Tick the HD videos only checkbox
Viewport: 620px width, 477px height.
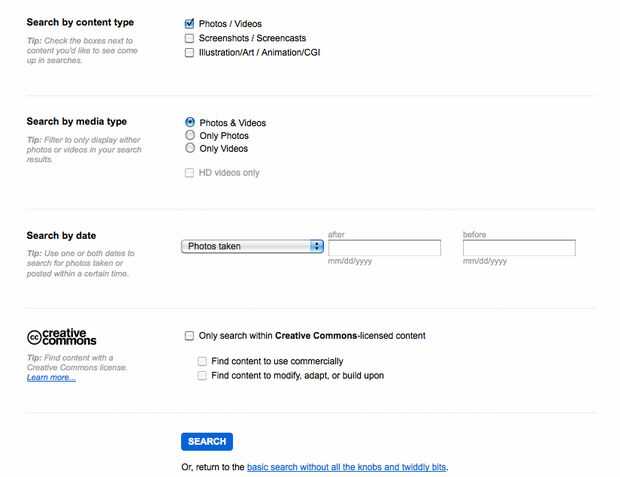pyautogui.click(x=190, y=173)
